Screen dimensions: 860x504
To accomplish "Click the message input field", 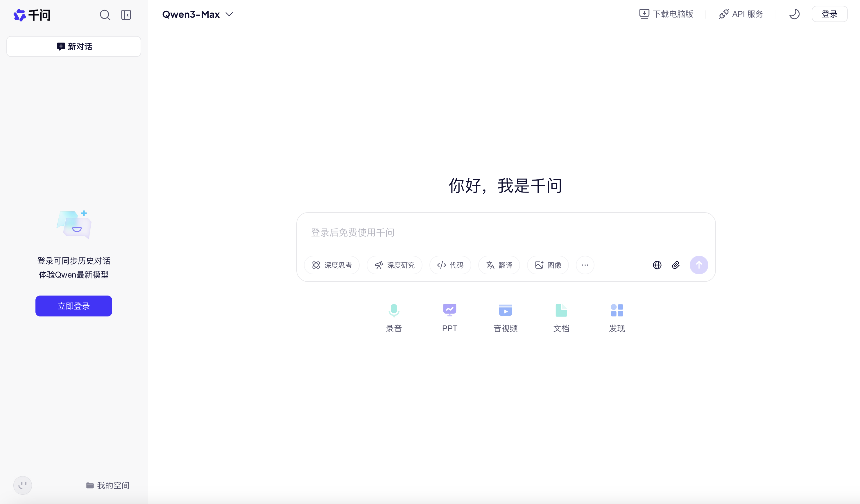I will [505, 233].
